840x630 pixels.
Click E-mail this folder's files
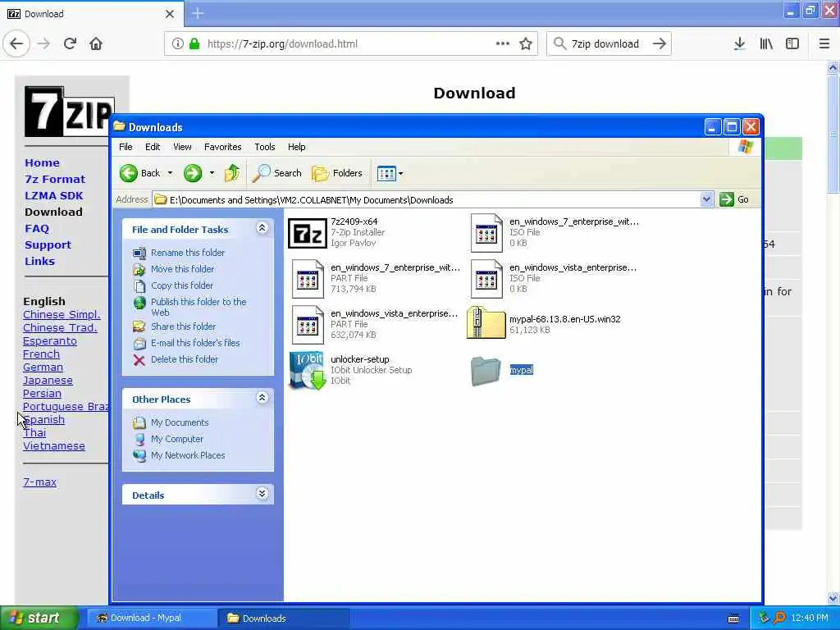tap(195, 343)
